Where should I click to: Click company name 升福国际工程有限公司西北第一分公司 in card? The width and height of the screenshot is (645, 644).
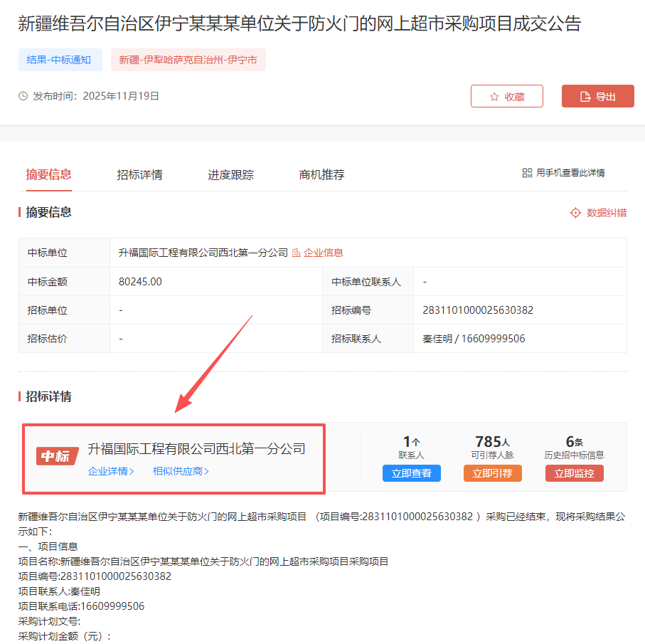[x=196, y=449]
